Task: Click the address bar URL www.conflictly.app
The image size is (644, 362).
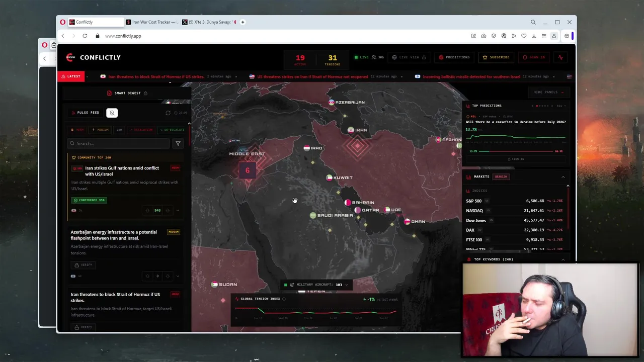Action: point(123,36)
